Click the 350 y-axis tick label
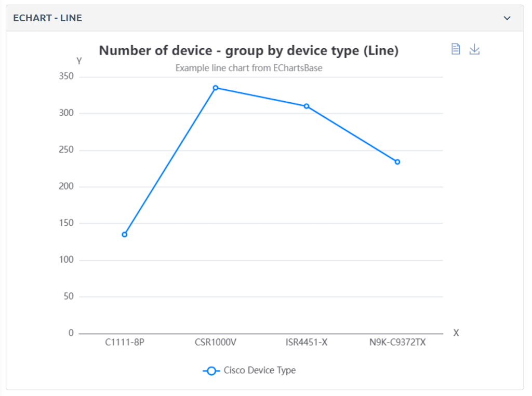This screenshot has width=532, height=396. [x=68, y=77]
